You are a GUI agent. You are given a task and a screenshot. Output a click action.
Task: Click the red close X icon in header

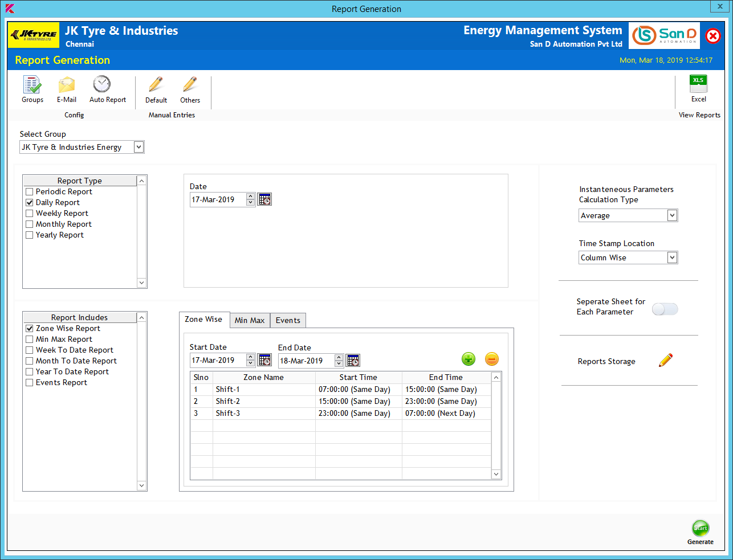713,36
